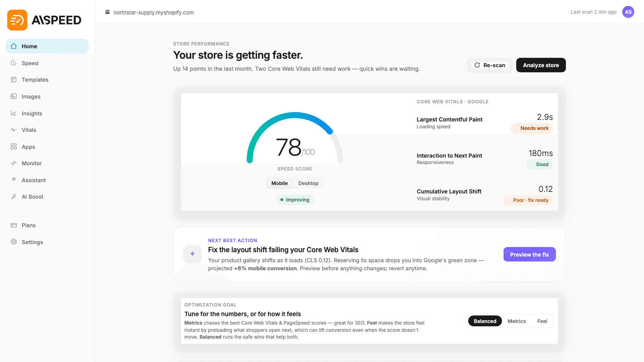Click the Templates layout icon
Screen dimensions: 644x362
[14, 80]
